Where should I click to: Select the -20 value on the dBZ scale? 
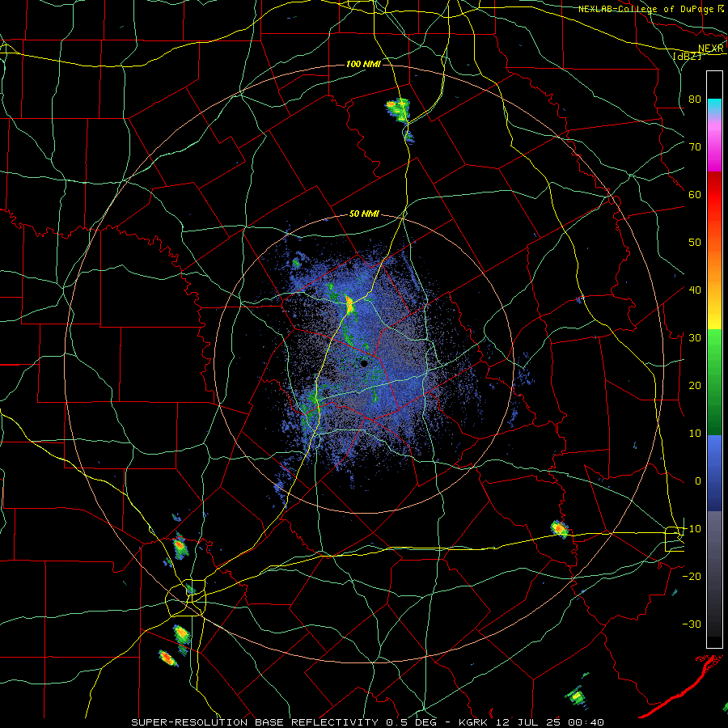[692, 577]
